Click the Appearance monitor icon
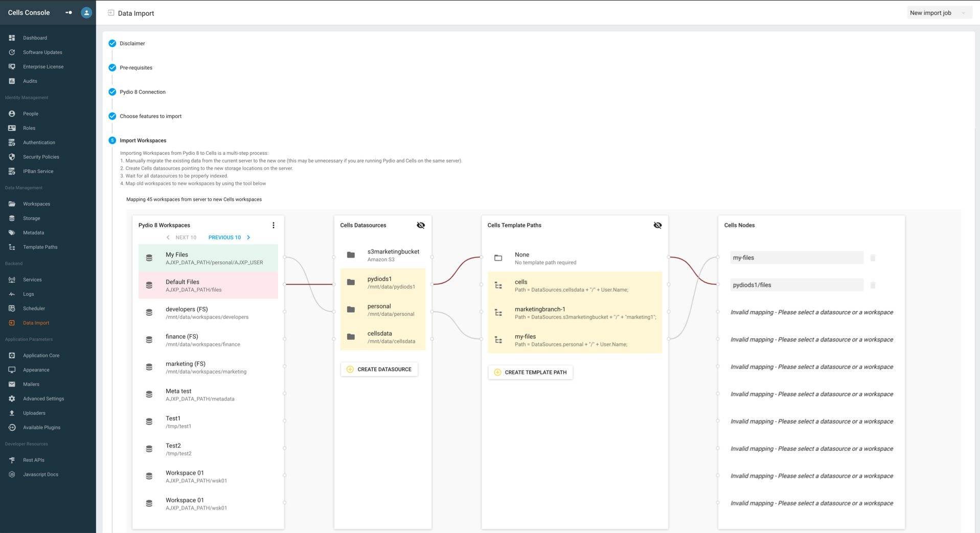Image resolution: width=980 pixels, height=533 pixels. 12,369
